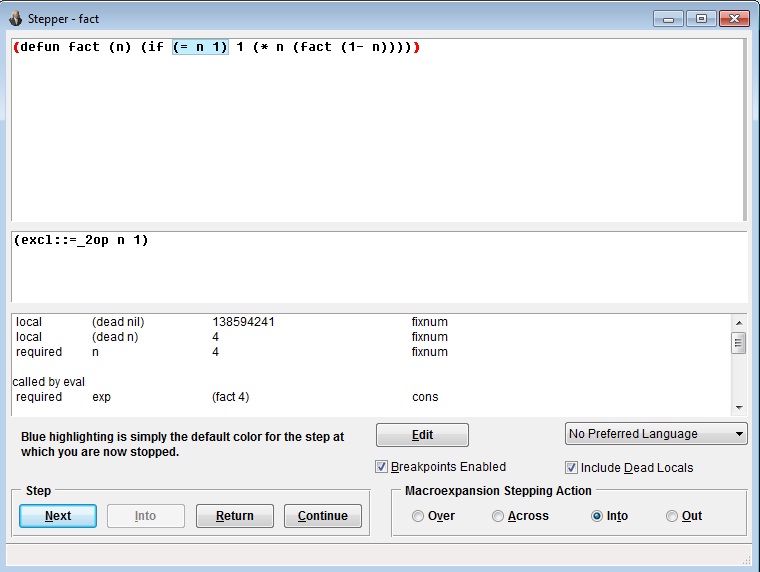The image size is (760, 572).
Task: Click the (excl::=_2op n 1) form text
Action: click(82, 240)
